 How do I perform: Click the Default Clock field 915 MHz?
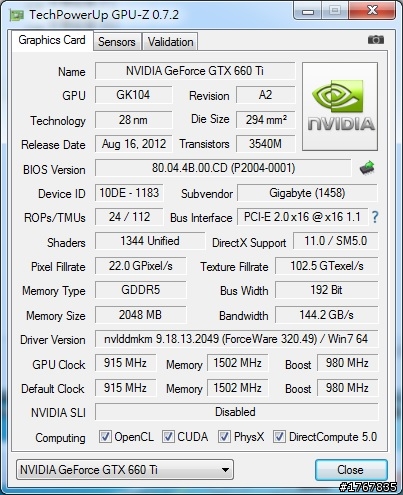pos(125,388)
